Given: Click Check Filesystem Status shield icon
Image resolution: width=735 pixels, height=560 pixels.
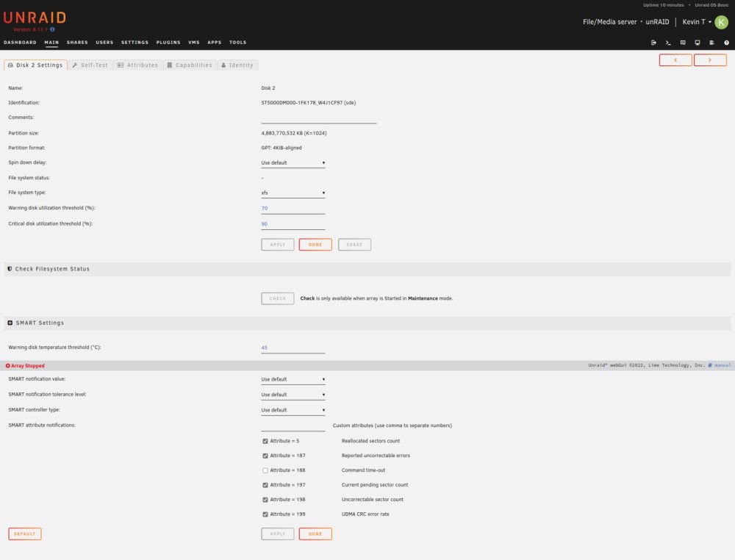Looking at the screenshot, I should click(x=10, y=269).
